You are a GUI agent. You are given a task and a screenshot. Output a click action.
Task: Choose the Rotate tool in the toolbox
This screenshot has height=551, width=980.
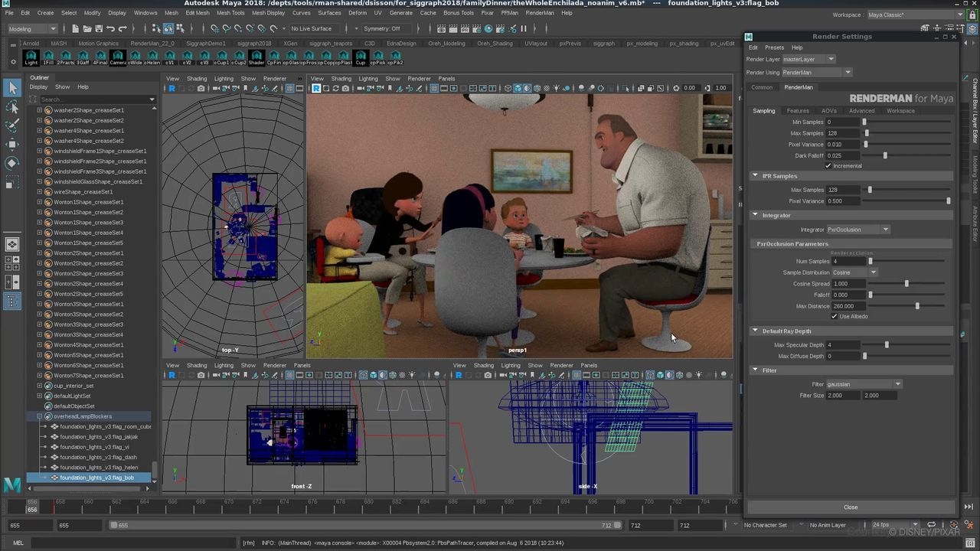tap(12, 163)
